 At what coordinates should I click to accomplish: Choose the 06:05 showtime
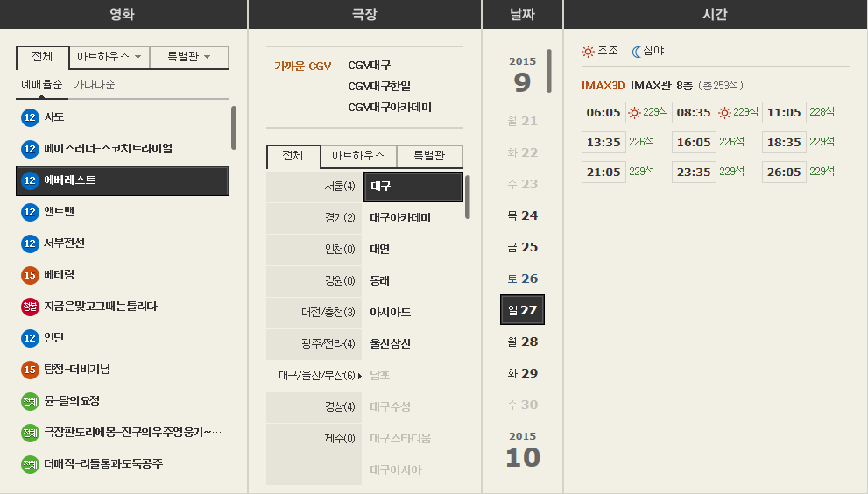(x=604, y=113)
